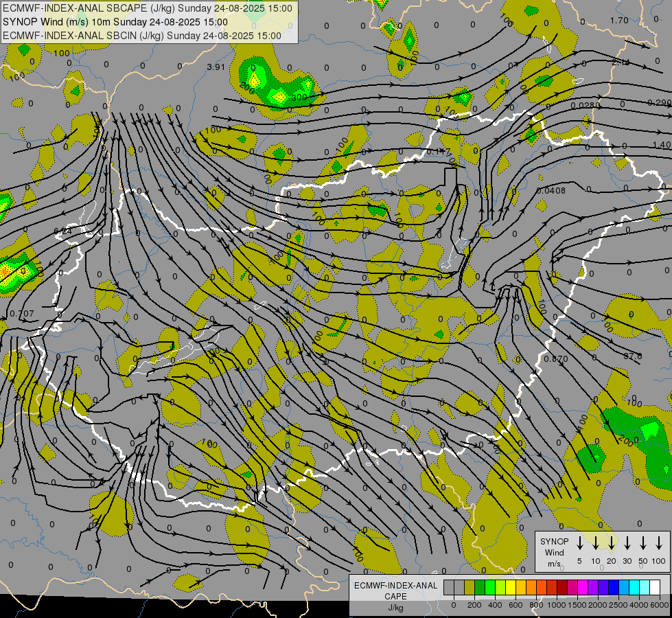Click the 0.0408 value on the map
Screen dimensions: 672x618
click(551, 190)
